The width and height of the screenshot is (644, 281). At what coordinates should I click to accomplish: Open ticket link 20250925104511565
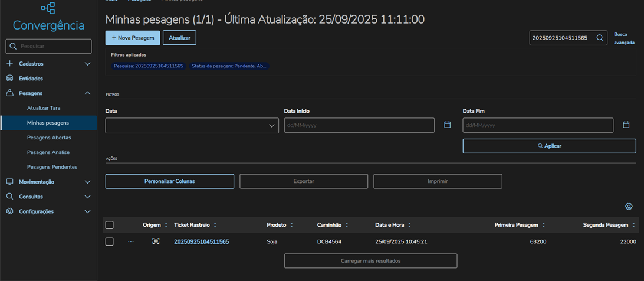tap(201, 241)
